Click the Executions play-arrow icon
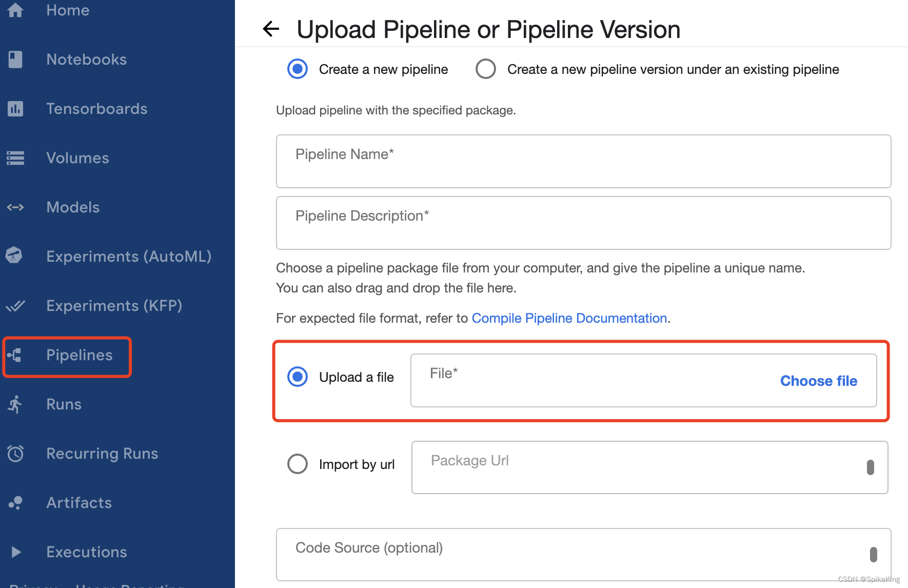Viewport: 908px width, 588px height. (16, 552)
